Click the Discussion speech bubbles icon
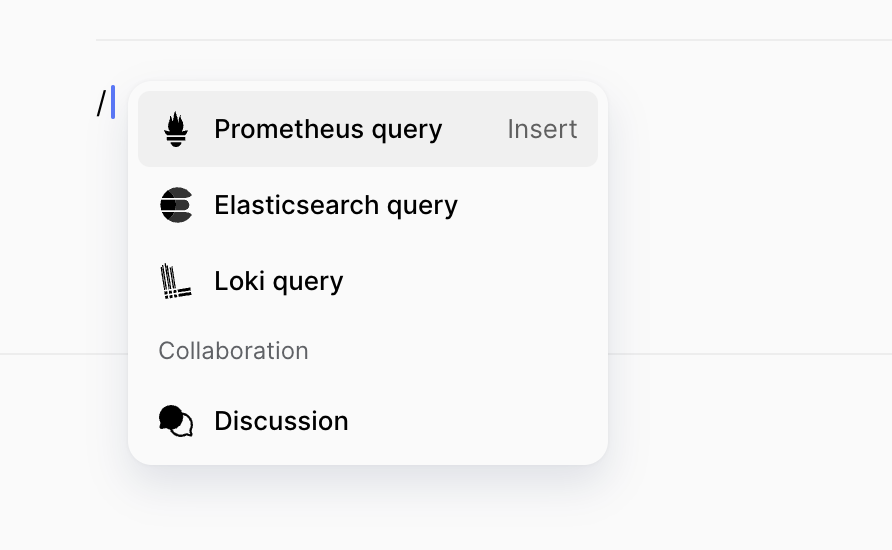892x550 pixels. (176, 421)
